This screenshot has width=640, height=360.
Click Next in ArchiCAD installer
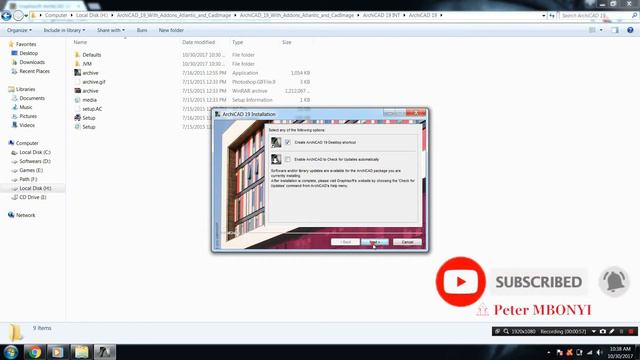pos(375,242)
